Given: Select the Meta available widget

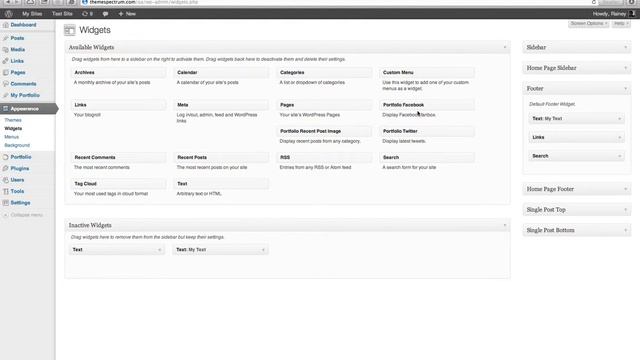Looking at the screenshot, I should pos(221,105).
